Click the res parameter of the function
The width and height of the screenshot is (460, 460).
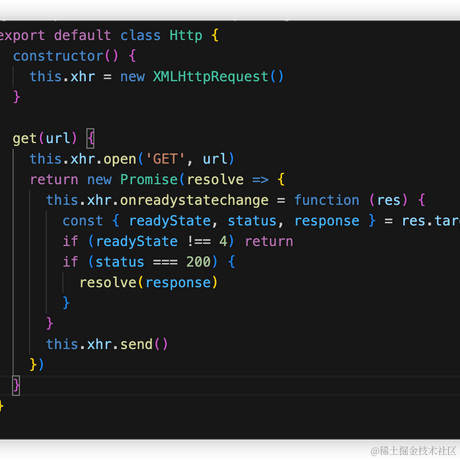388,201
